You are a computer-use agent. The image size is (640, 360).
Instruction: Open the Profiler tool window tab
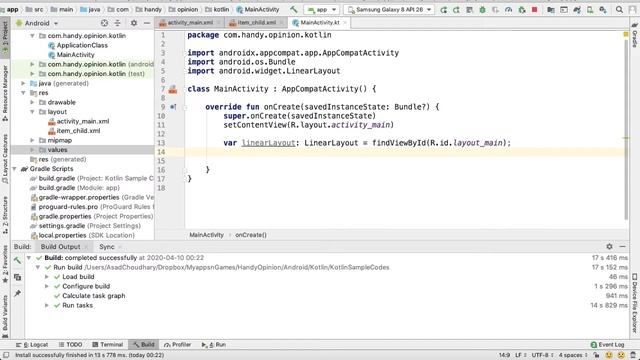177,344
